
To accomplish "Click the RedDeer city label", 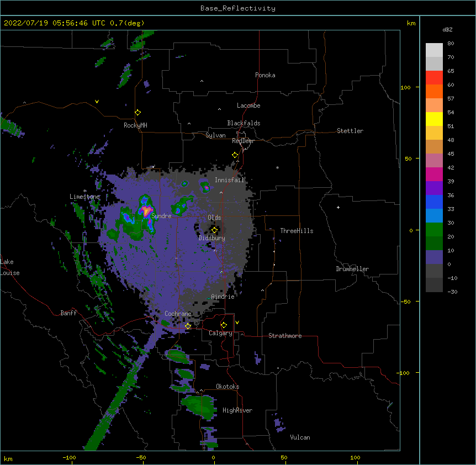I will click(x=243, y=141).
